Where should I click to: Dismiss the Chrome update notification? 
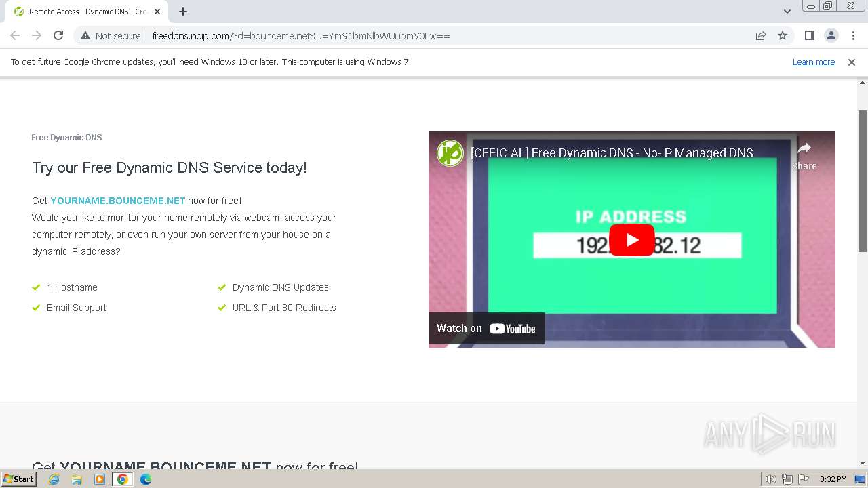pos(852,62)
